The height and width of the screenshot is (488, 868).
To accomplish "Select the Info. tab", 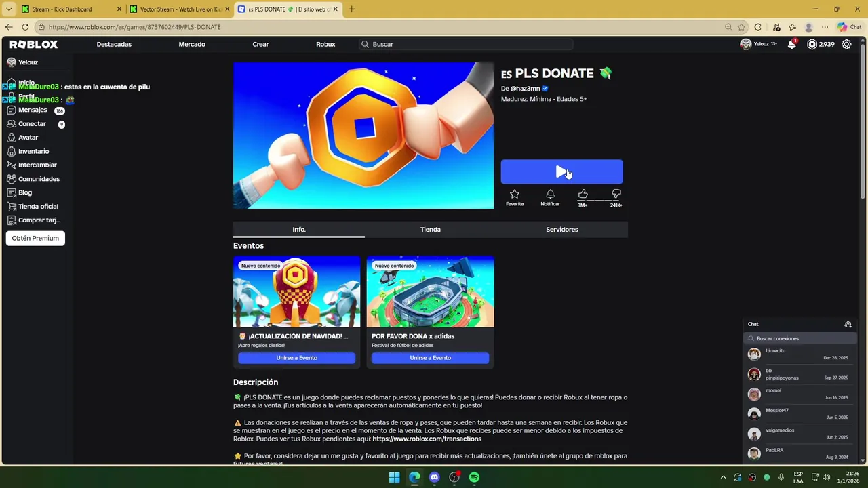I will coord(299,230).
